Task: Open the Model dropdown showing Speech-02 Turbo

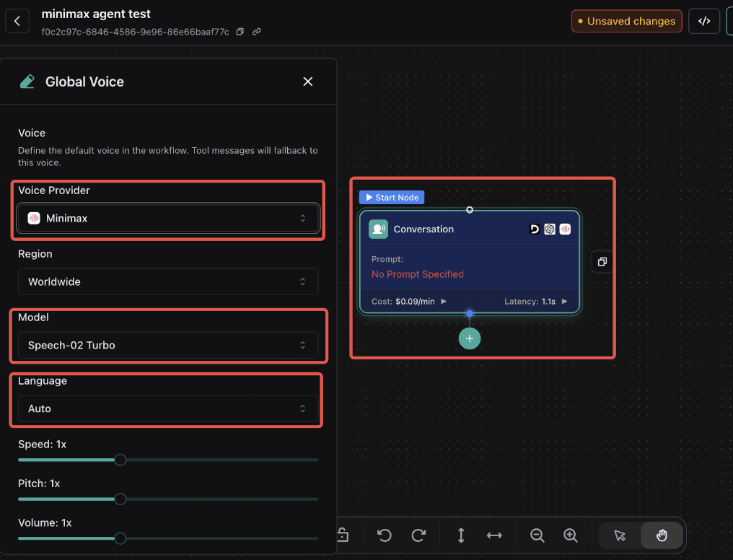Action: (x=168, y=345)
